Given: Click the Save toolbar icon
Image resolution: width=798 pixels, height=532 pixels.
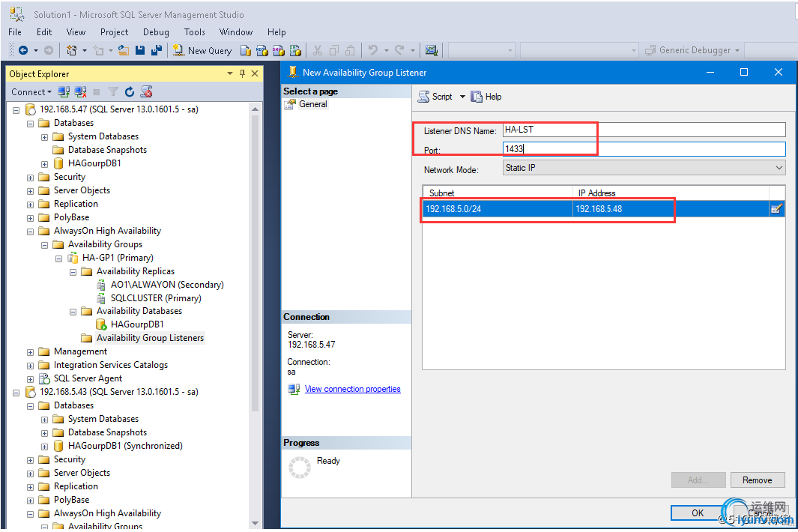Looking at the screenshot, I should click(x=140, y=50).
